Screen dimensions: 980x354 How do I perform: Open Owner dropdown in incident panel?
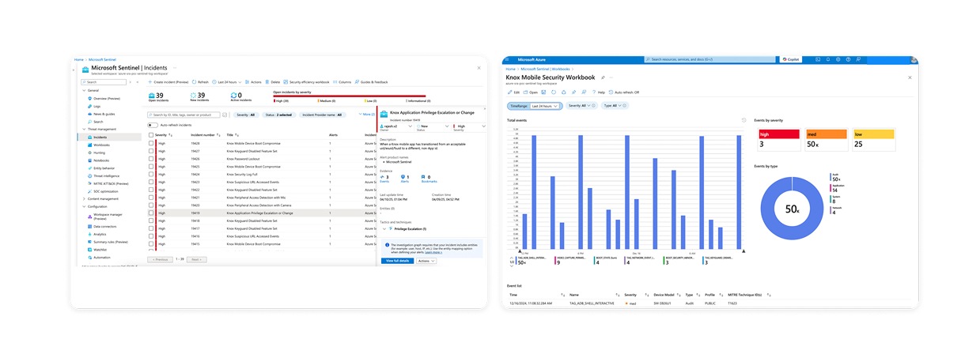(x=396, y=126)
